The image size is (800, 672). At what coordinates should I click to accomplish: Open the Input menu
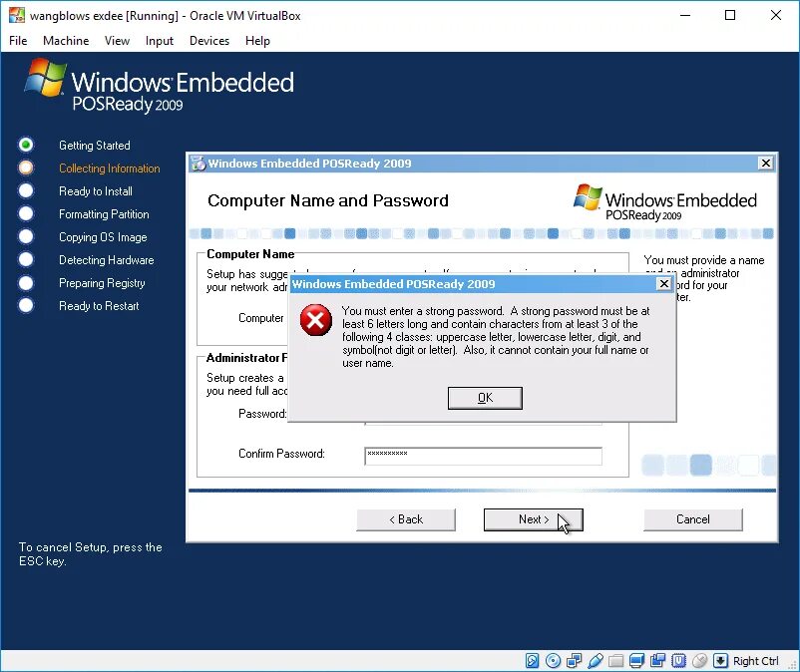160,41
